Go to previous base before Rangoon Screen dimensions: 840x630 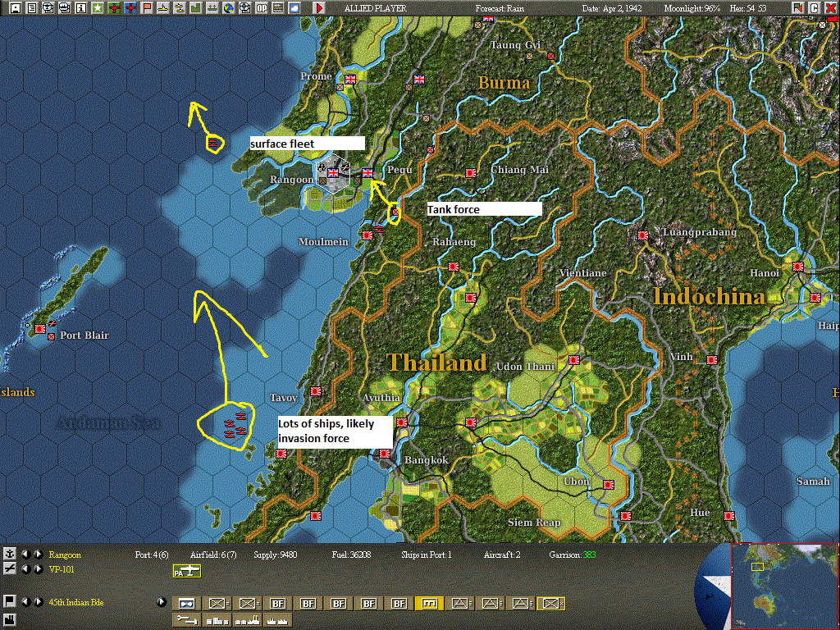coord(25,554)
